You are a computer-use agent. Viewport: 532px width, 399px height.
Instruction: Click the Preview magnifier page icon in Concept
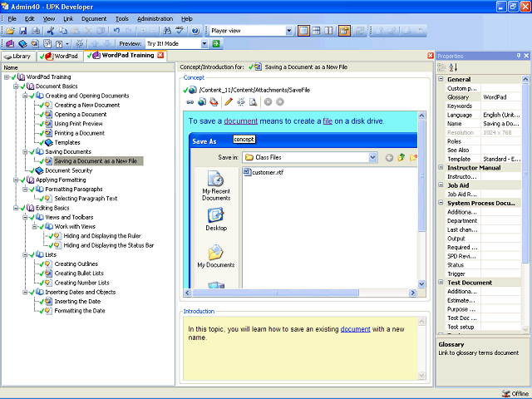(x=253, y=102)
